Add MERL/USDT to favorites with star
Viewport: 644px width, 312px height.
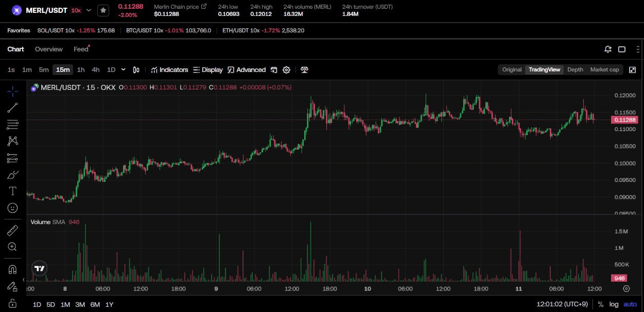103,10
